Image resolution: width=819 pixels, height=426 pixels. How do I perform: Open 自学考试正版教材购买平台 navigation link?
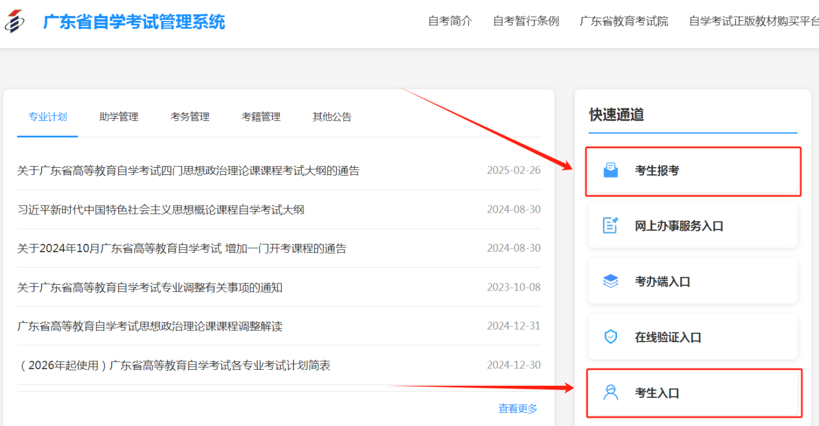click(753, 22)
